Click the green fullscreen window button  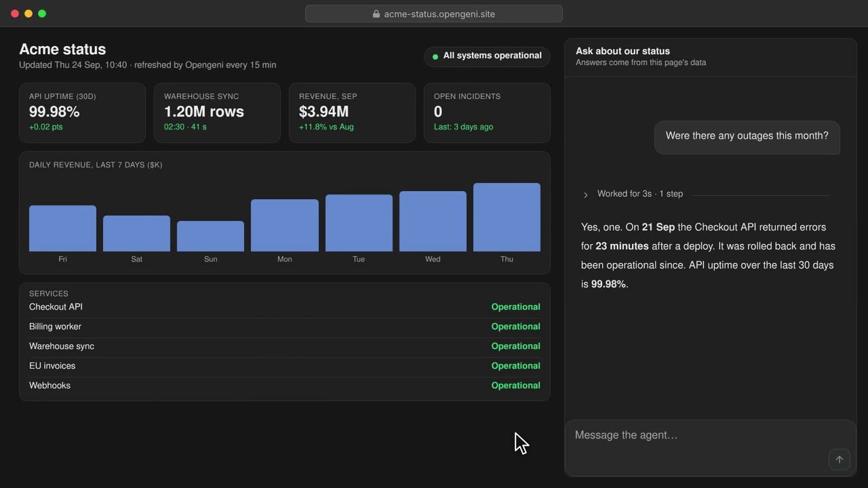coord(42,14)
